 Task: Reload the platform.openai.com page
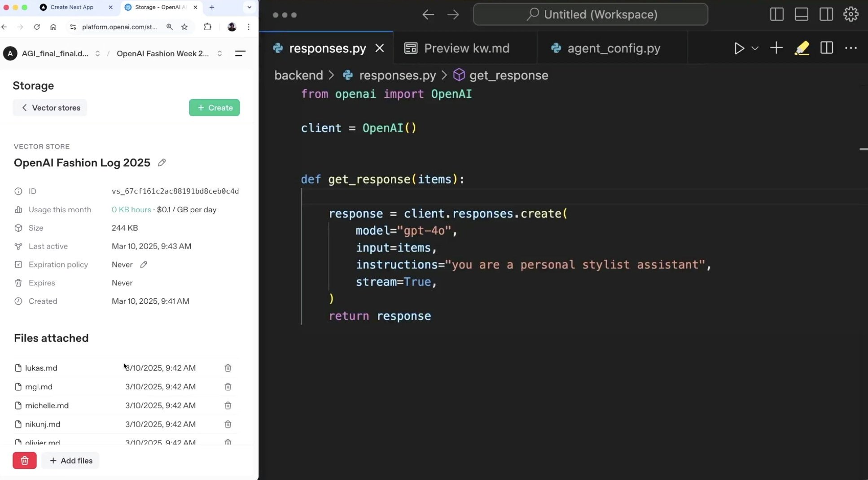pos(37,27)
